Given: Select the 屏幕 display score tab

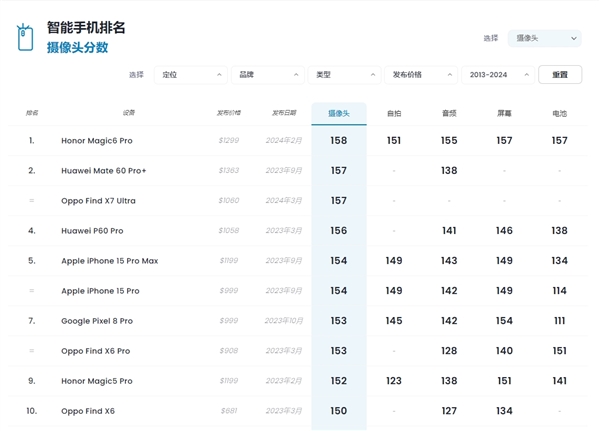Looking at the screenshot, I should click(504, 114).
